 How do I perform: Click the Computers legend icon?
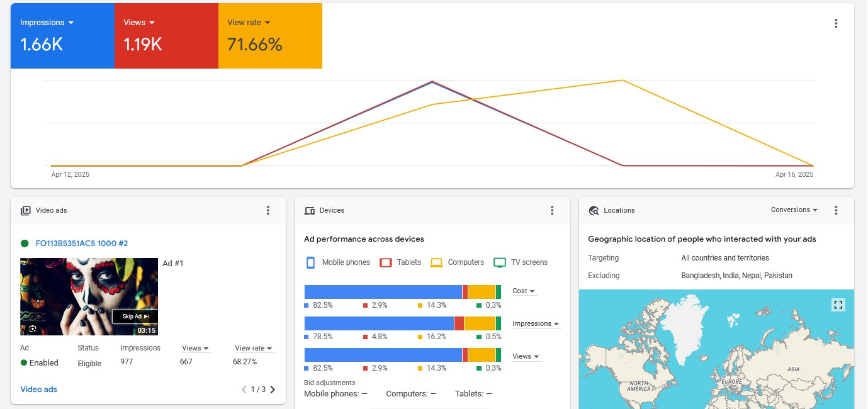point(437,262)
